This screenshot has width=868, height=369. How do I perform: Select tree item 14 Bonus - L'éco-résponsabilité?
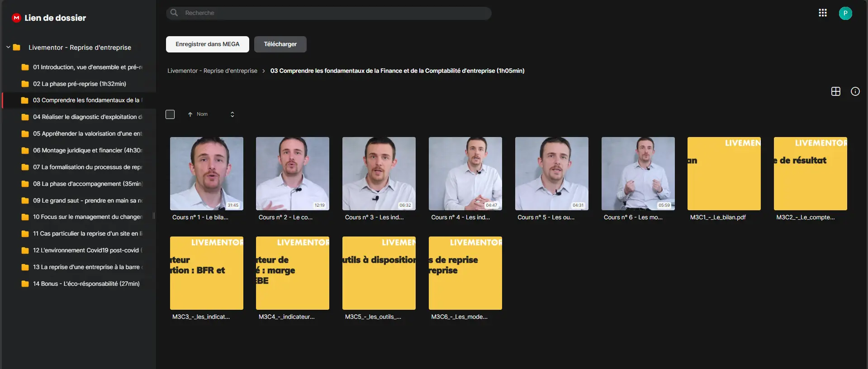tap(79, 284)
